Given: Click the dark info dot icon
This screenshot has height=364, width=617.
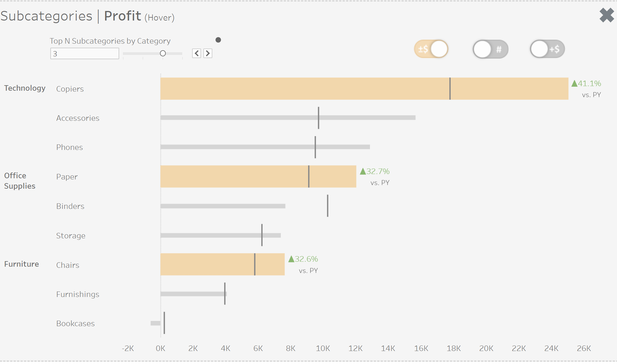Looking at the screenshot, I should click(x=218, y=40).
